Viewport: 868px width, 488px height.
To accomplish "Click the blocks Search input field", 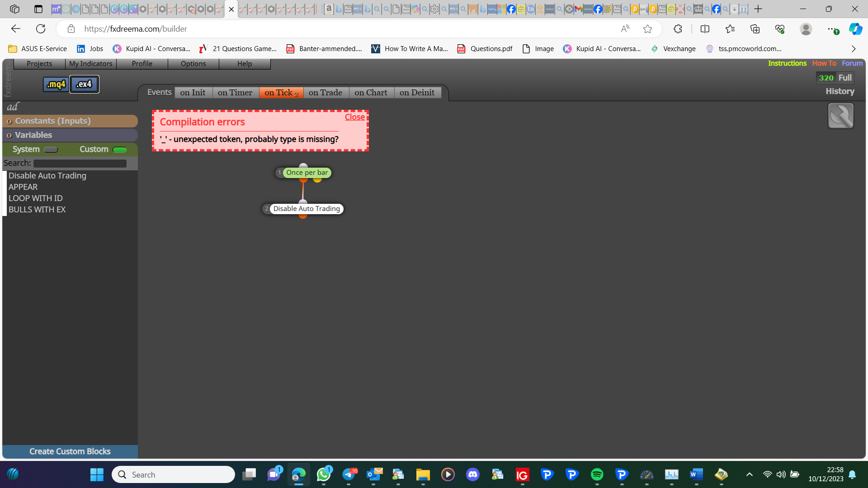I will pyautogui.click(x=80, y=163).
